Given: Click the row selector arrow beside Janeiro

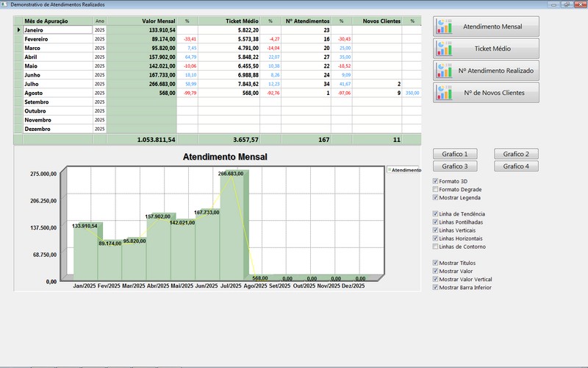Looking at the screenshot, I should [x=19, y=30].
